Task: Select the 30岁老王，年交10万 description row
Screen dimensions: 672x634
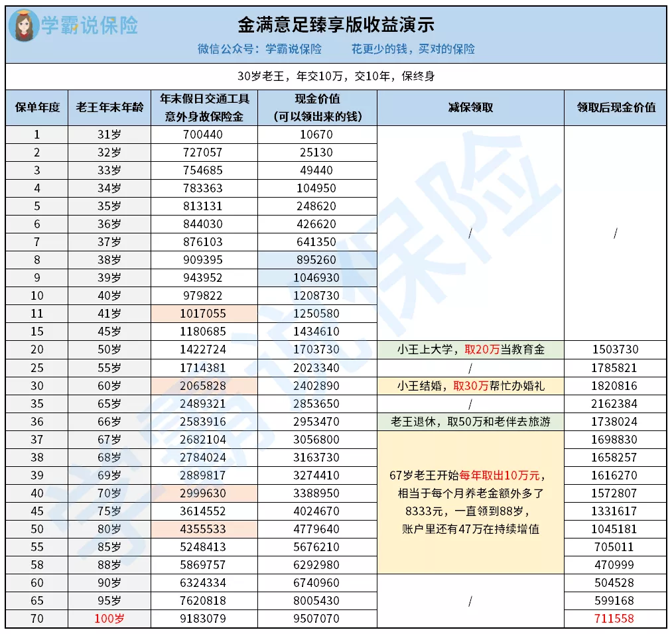Action: [x=336, y=76]
